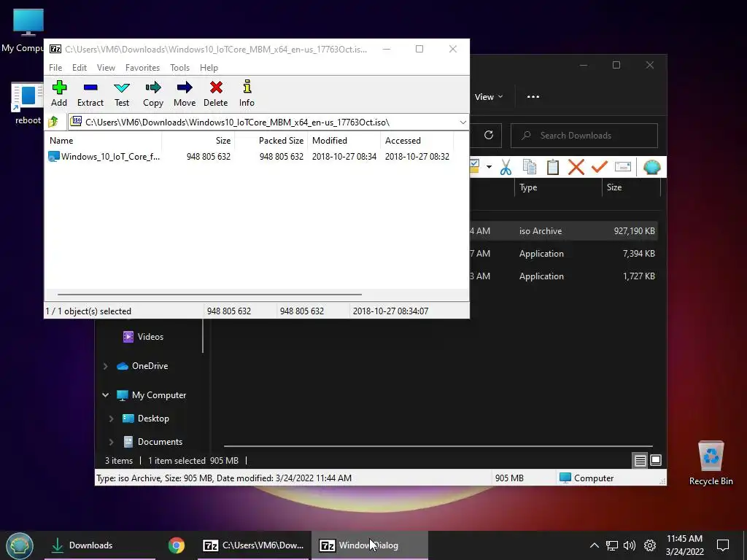Expand the Desktop tree node
The height and width of the screenshot is (560, 747).
[x=111, y=419]
